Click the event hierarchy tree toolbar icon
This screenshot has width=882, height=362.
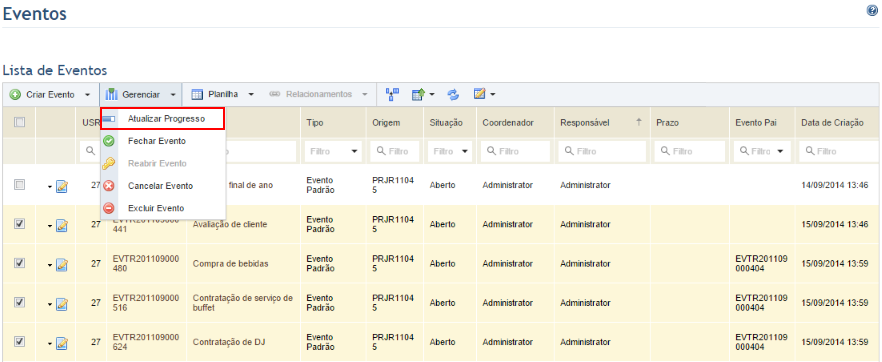392,94
